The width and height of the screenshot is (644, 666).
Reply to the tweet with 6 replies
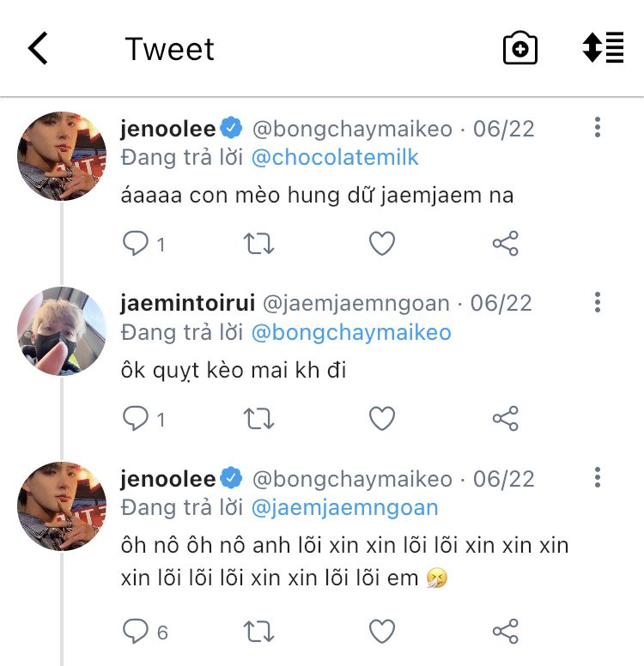tap(137, 632)
